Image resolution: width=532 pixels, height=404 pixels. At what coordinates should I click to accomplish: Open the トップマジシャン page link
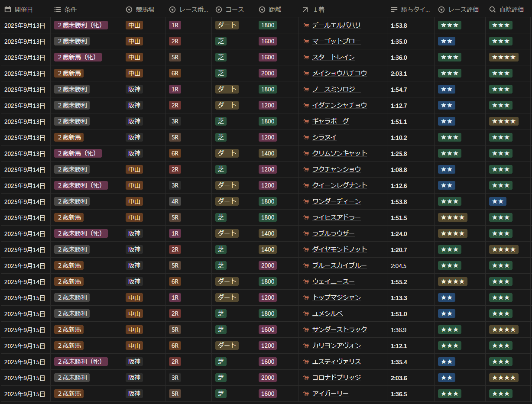(336, 297)
